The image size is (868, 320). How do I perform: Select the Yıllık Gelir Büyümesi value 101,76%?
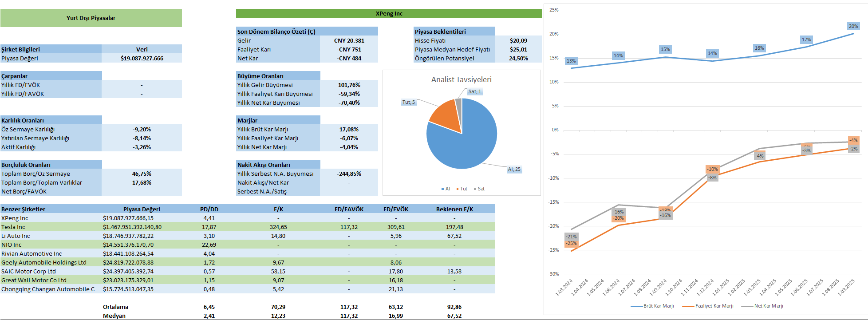(349, 85)
